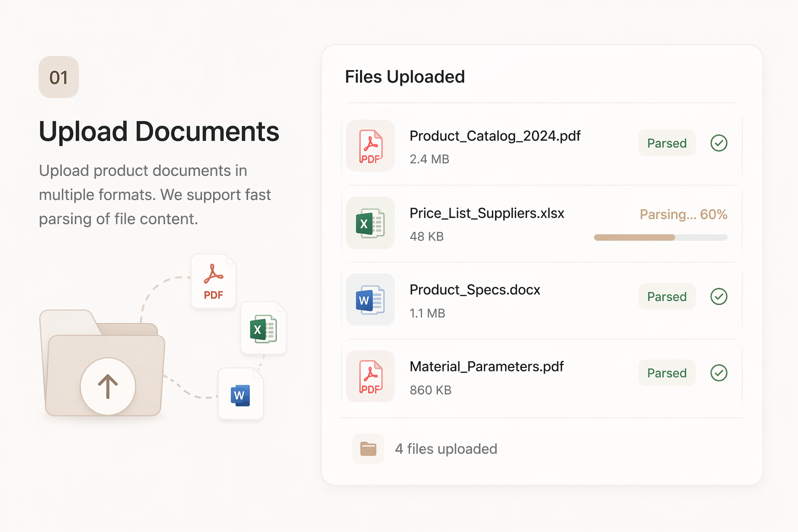The height and width of the screenshot is (532, 798).
Task: Click the PDF icon beside Product_Catalog_2024.pdf
Action: (x=370, y=146)
